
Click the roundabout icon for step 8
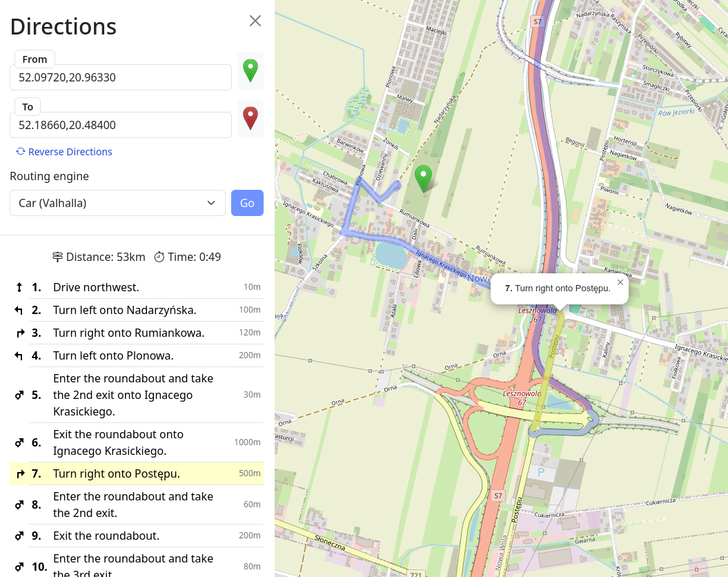pyautogui.click(x=20, y=505)
